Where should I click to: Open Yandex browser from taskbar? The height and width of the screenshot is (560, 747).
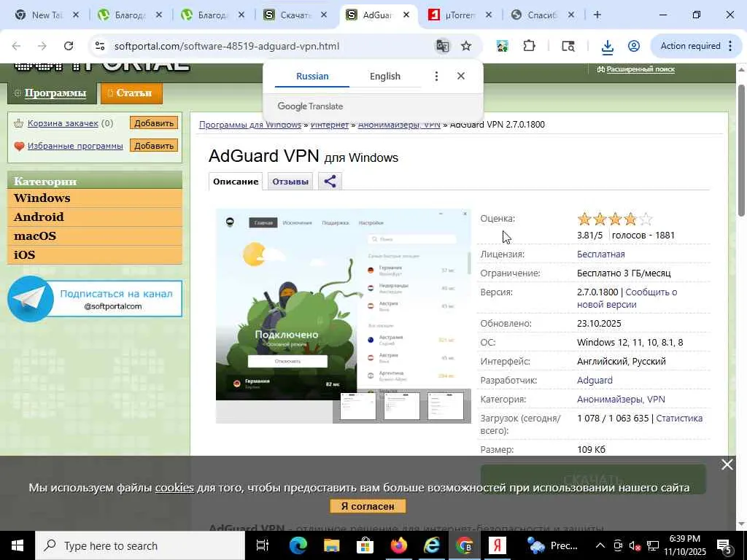click(x=497, y=545)
